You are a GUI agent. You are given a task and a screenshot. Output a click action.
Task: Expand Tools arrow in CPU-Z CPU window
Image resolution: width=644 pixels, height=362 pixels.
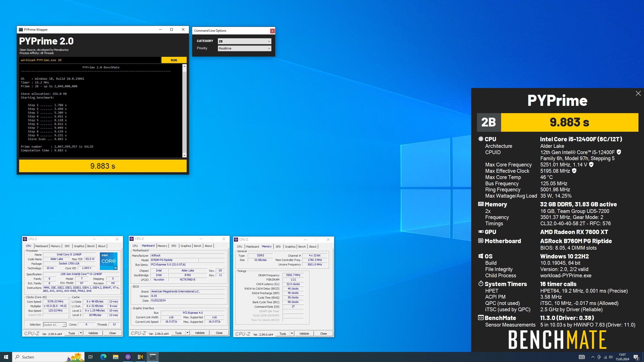click(81, 333)
